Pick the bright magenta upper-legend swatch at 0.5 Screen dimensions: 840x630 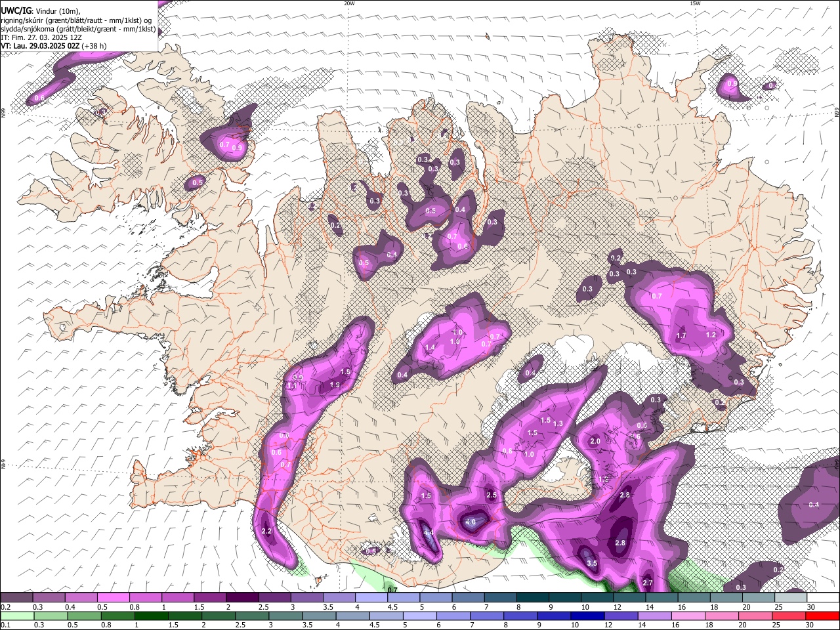click(x=114, y=598)
